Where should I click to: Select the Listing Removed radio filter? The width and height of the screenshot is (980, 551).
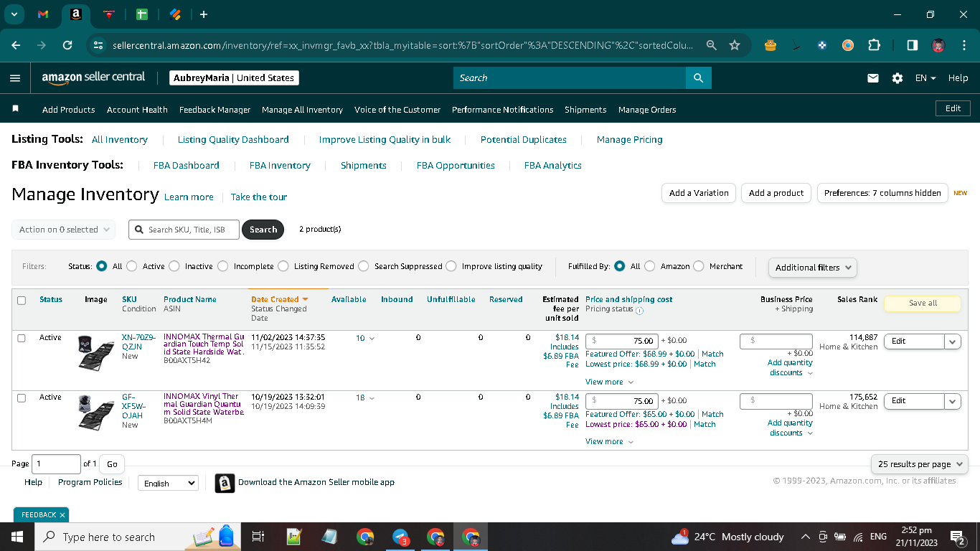pos(283,266)
